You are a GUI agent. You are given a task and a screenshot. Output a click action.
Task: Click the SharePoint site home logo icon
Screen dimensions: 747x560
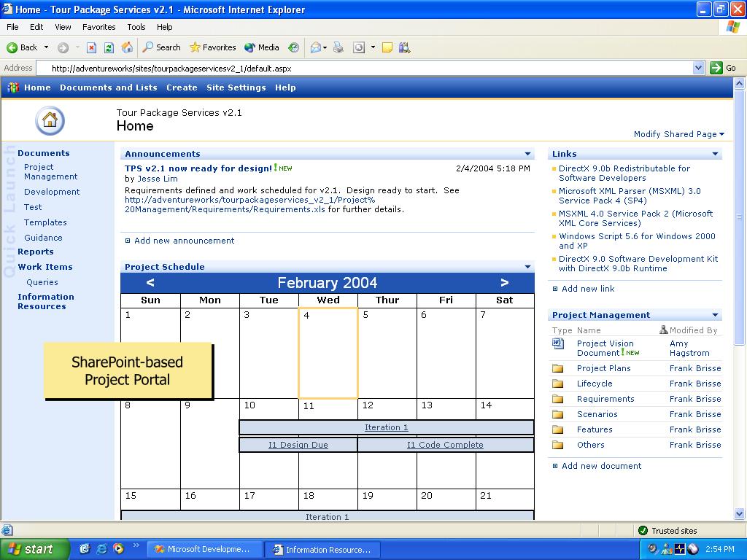(x=50, y=120)
